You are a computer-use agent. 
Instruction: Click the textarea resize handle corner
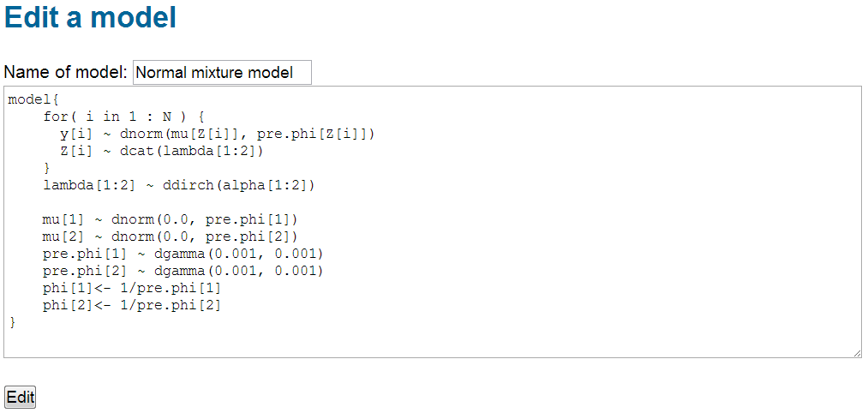tap(856, 352)
